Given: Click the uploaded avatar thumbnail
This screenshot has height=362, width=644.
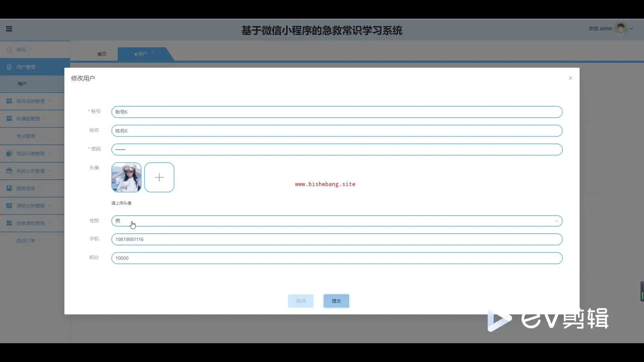Looking at the screenshot, I should (126, 177).
